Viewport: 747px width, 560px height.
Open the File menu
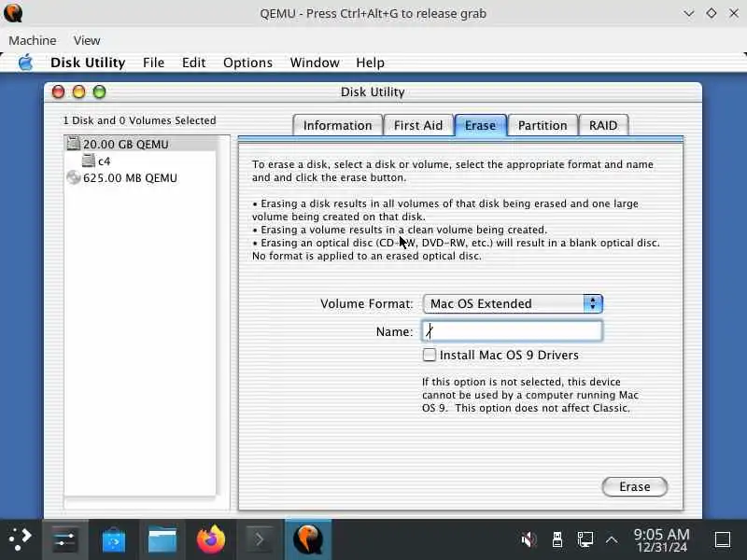pos(153,63)
